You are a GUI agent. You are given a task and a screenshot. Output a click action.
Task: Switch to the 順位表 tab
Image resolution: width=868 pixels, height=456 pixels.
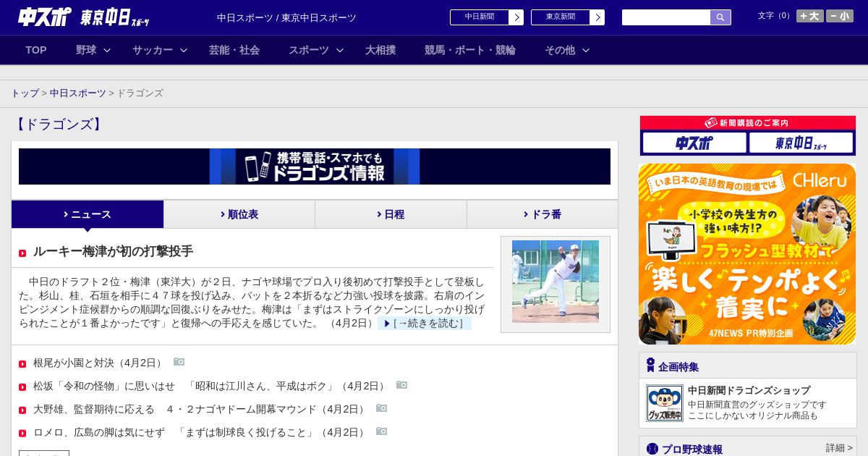tap(239, 214)
